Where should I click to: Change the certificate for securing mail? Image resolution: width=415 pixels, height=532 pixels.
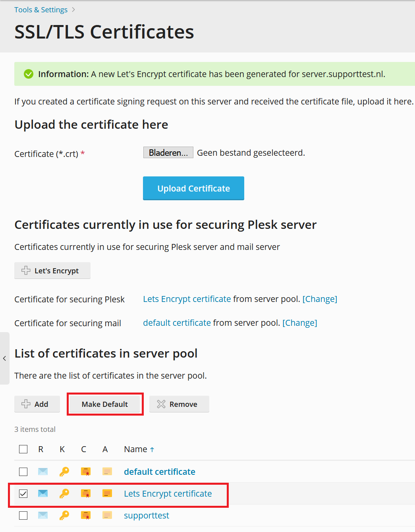300,323
